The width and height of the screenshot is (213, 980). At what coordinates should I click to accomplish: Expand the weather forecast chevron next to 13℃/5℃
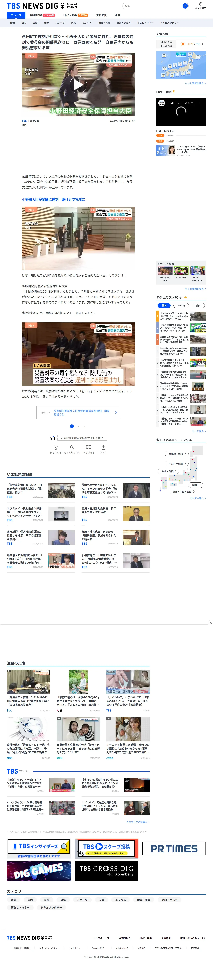pyautogui.click(x=202, y=44)
